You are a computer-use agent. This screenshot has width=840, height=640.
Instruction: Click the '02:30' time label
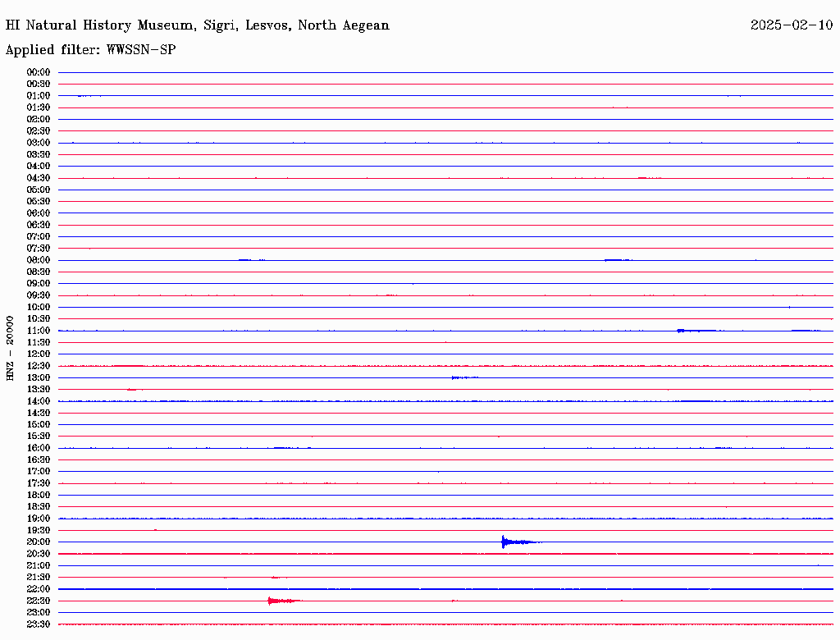point(39,131)
